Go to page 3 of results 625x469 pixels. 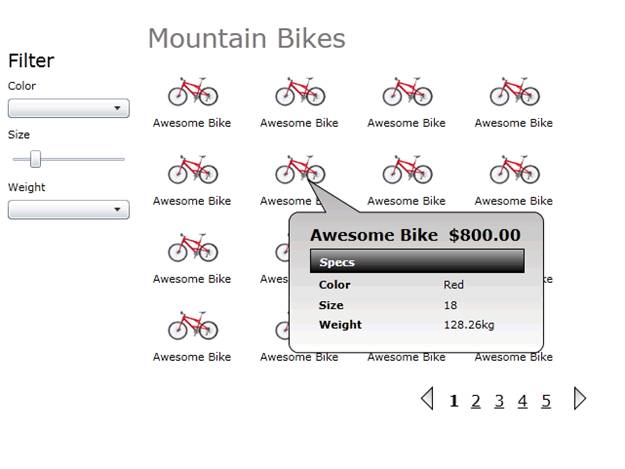(x=499, y=401)
